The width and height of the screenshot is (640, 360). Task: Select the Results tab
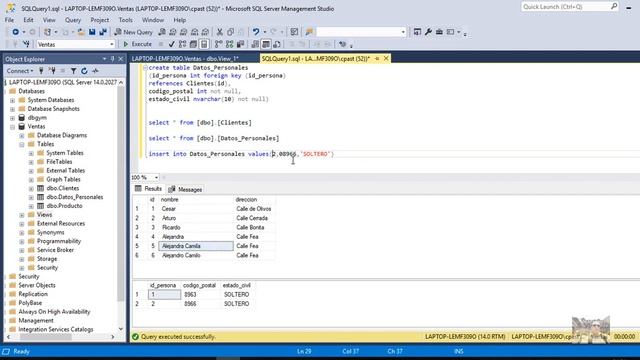coord(149,189)
